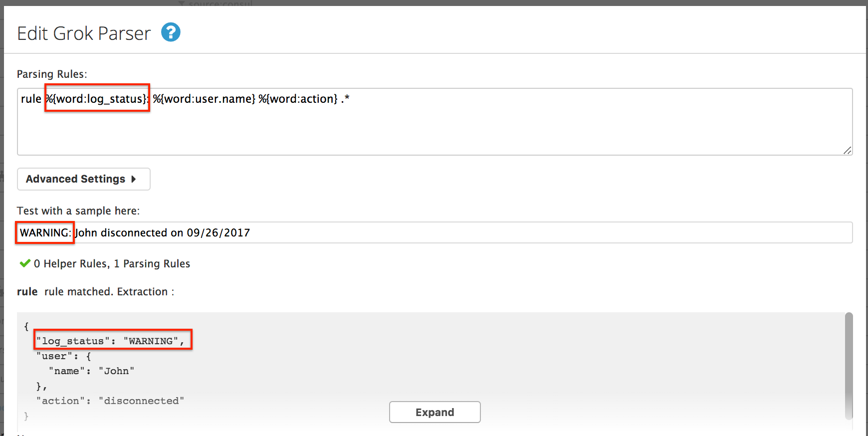Image resolution: width=868 pixels, height=436 pixels.
Task: Click the "action": "disconnected" output line
Action: [x=110, y=401]
